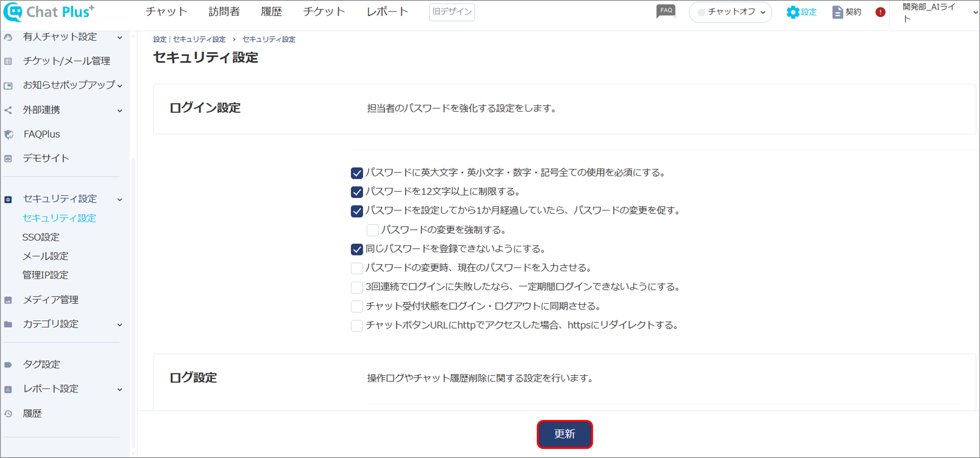Check 現在のパスワードを入力させる checkbox

(356, 268)
